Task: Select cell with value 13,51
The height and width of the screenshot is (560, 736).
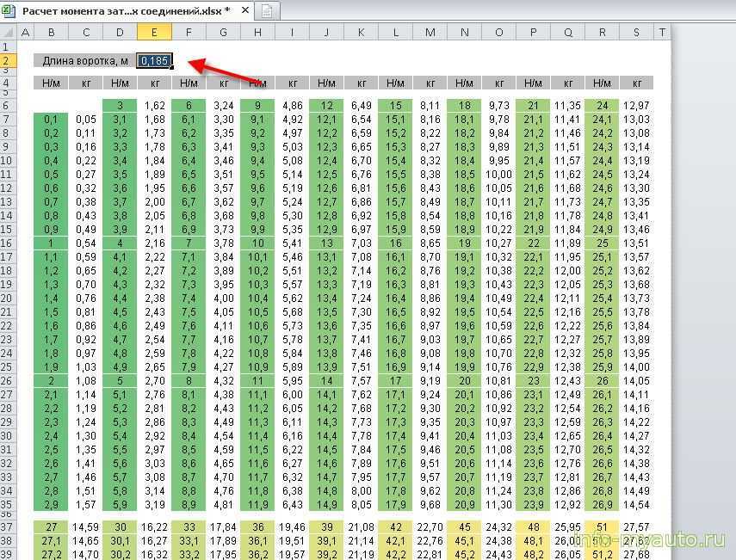Action: (x=636, y=243)
